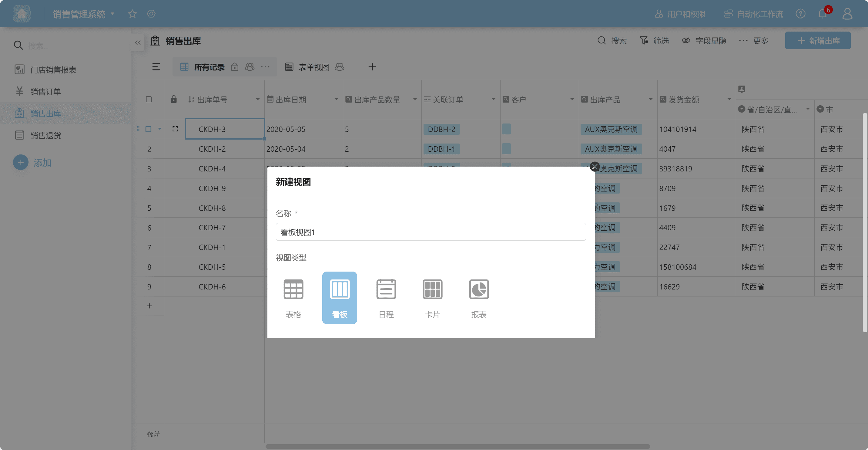Open 筛选 filter options
868x450 pixels.
click(x=654, y=41)
